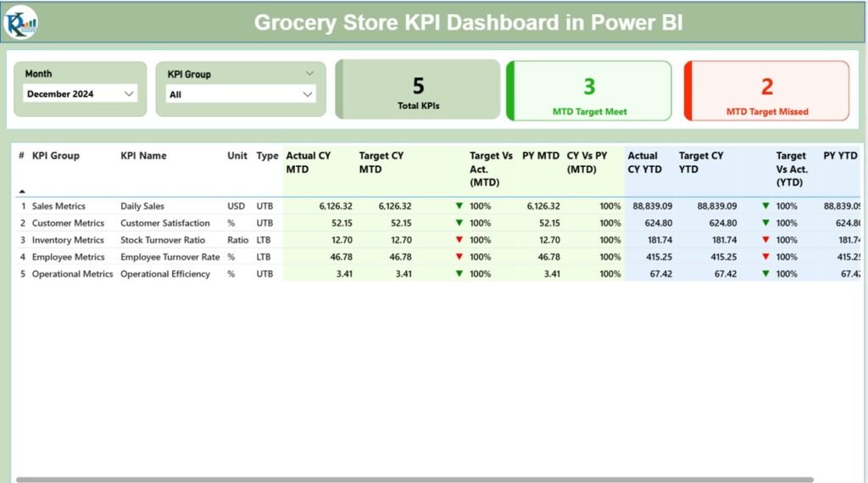868x483 pixels.
Task: Click the Actual CY YTD column header
Action: (644, 163)
